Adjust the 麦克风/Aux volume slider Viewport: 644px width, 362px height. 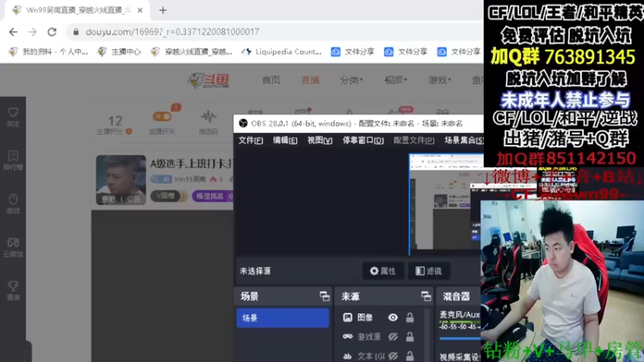point(460,339)
